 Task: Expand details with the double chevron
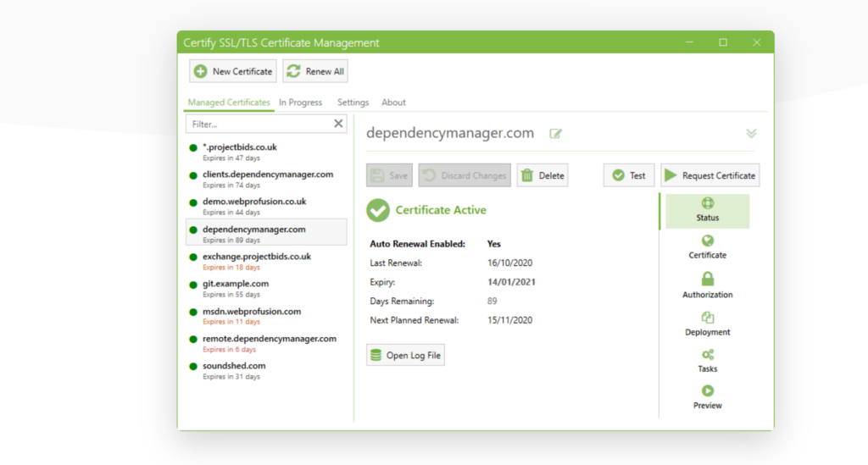tap(751, 134)
